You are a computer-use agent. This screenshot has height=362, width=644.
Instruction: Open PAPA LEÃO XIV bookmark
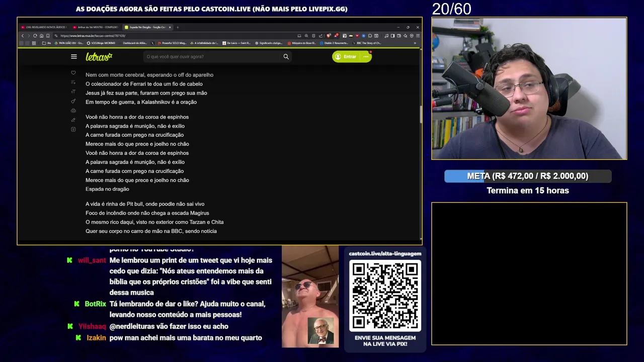[x=69, y=43]
